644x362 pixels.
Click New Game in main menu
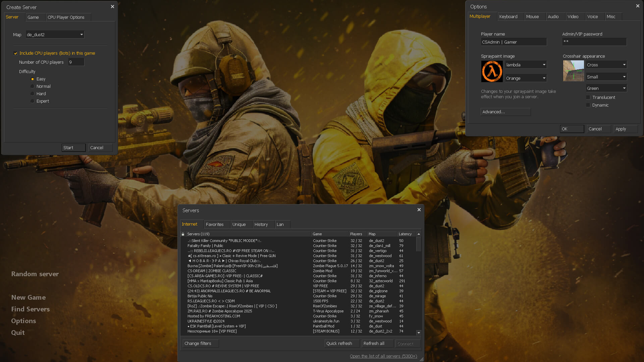click(x=29, y=297)
